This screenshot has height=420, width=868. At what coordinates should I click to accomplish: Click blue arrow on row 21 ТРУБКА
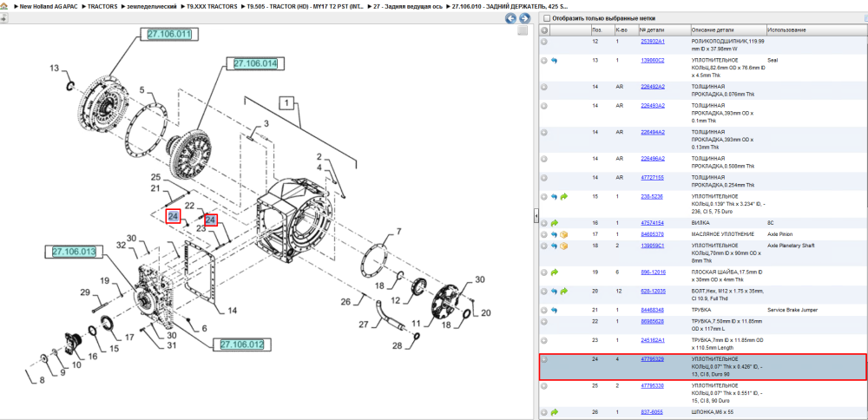[555, 310]
